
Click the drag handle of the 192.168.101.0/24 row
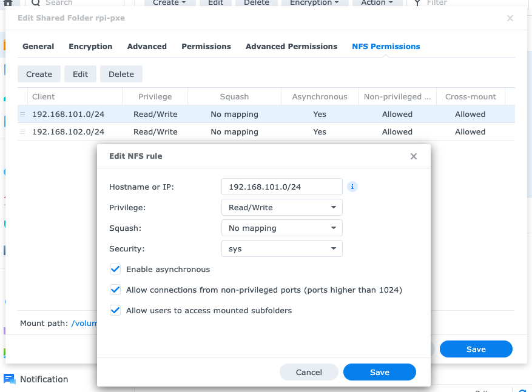[23, 114]
